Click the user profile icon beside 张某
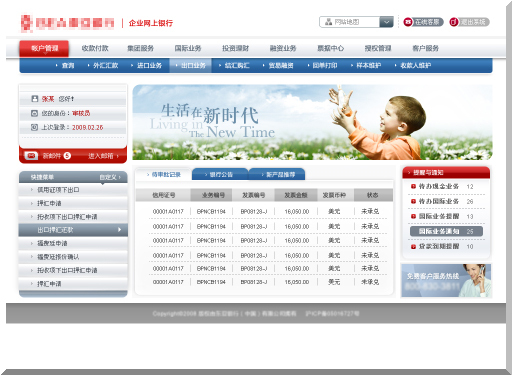 tap(34, 99)
